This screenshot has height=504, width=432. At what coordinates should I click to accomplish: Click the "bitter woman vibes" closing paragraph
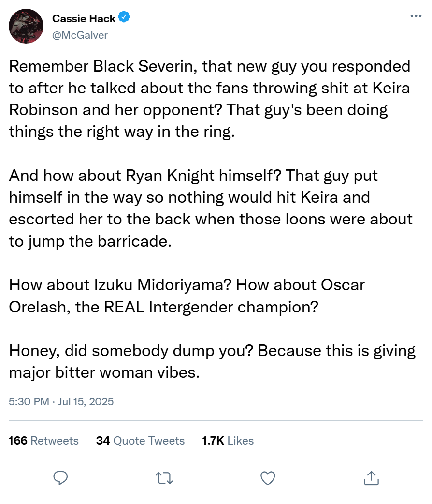click(x=212, y=361)
